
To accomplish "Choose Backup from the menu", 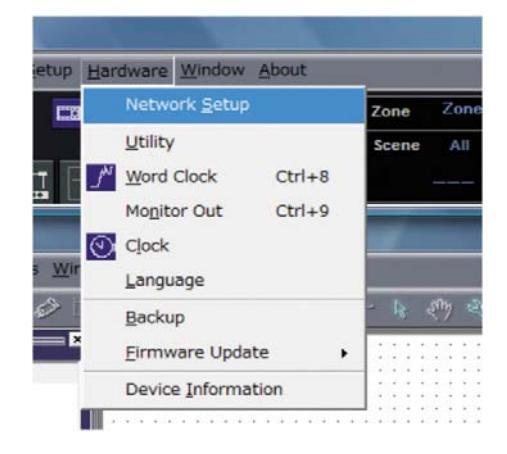I will tap(224, 318).
